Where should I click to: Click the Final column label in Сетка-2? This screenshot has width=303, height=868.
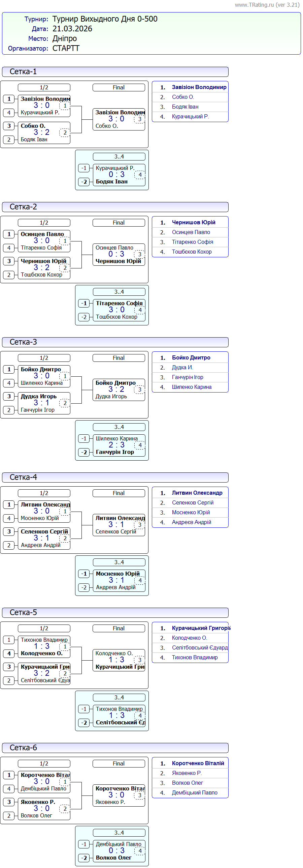[119, 223]
